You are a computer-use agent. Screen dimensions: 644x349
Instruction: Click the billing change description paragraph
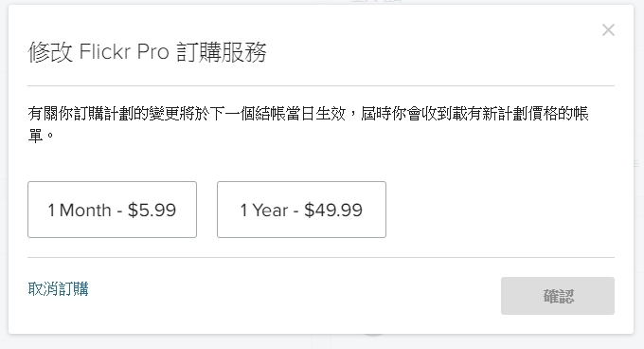click(x=308, y=124)
